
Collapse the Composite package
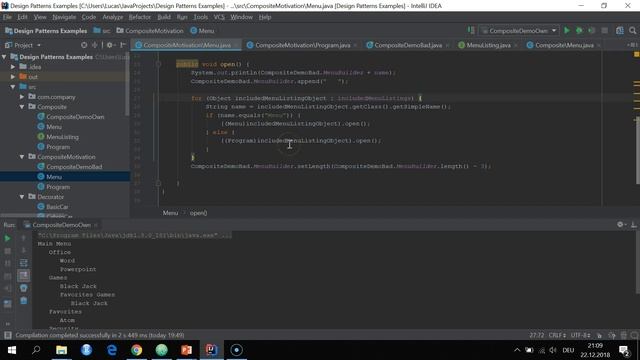tap(22, 107)
